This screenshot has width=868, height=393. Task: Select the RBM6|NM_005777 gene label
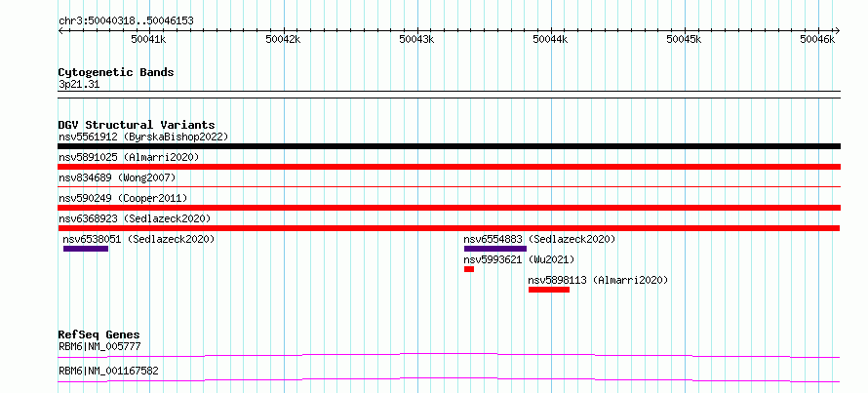point(99,346)
